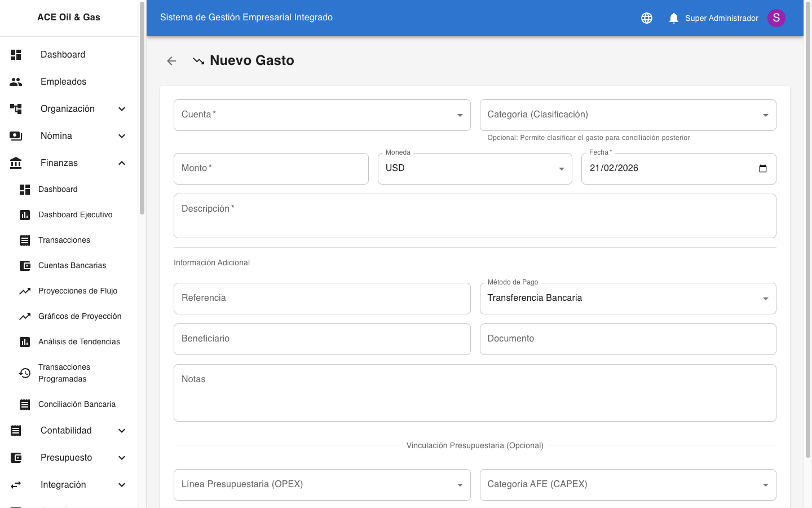Click the Empleados people icon in sidebar
Viewport: 812px width, 508px height.
(x=16, y=82)
